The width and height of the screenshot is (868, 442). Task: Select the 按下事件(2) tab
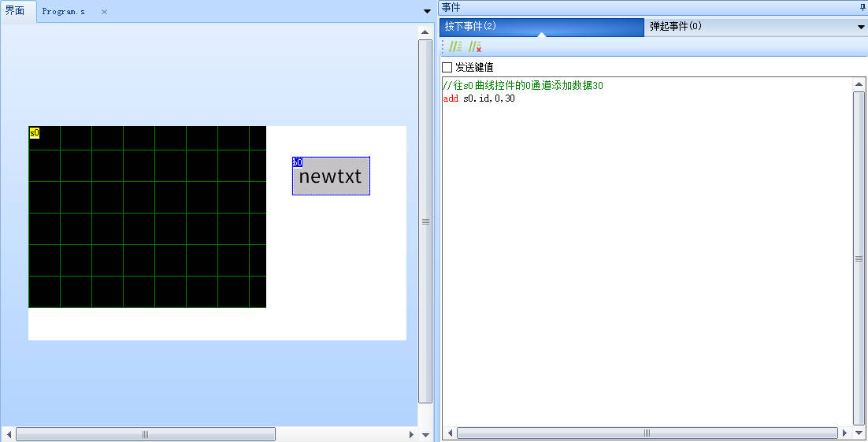470,26
